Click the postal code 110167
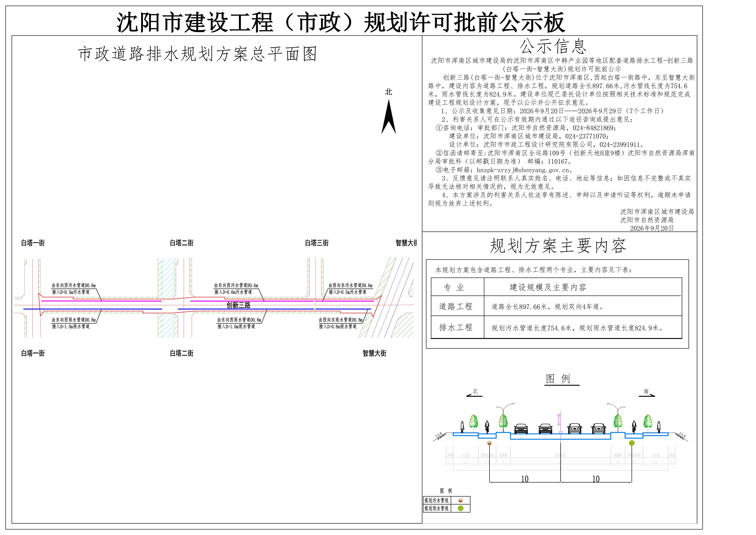This screenshot has height=535, width=756. [558, 162]
